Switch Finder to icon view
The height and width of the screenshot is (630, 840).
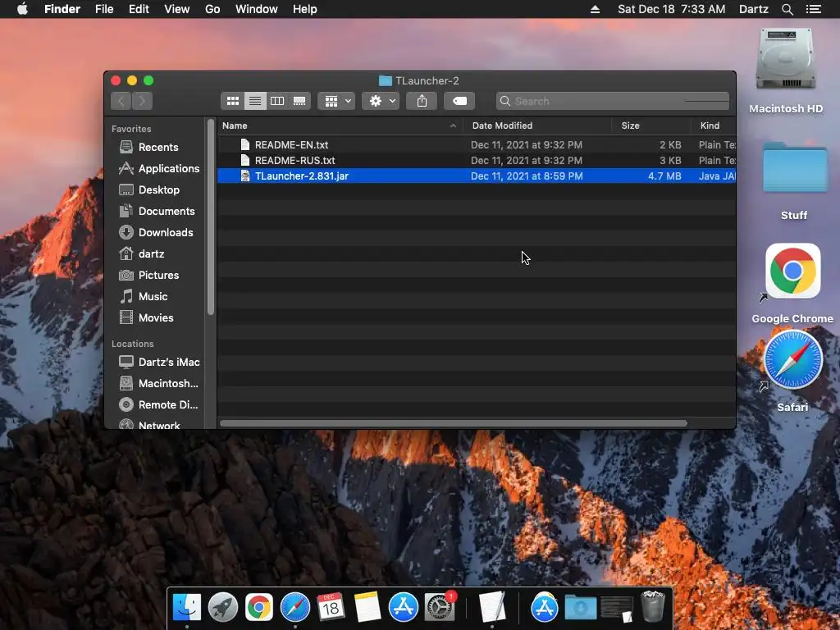232,101
